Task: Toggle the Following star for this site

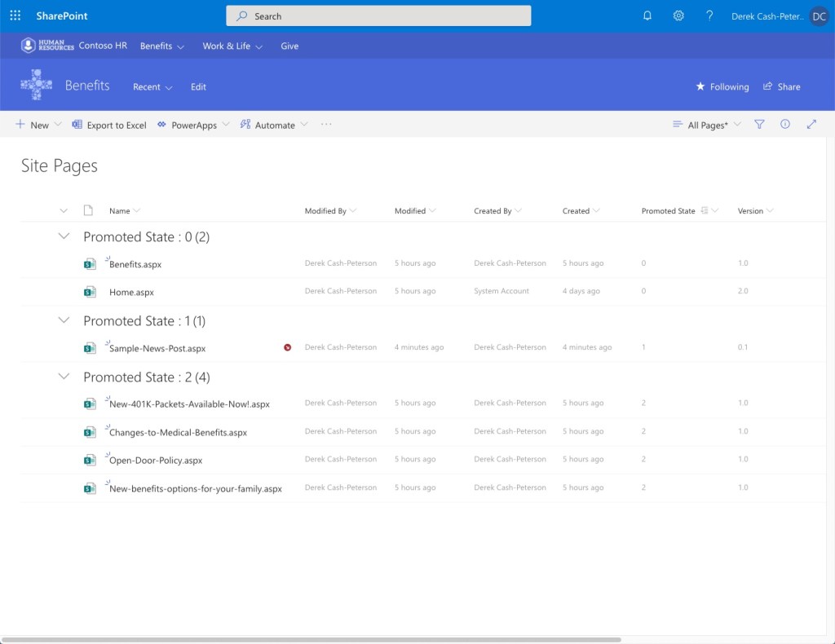Action: pos(722,86)
